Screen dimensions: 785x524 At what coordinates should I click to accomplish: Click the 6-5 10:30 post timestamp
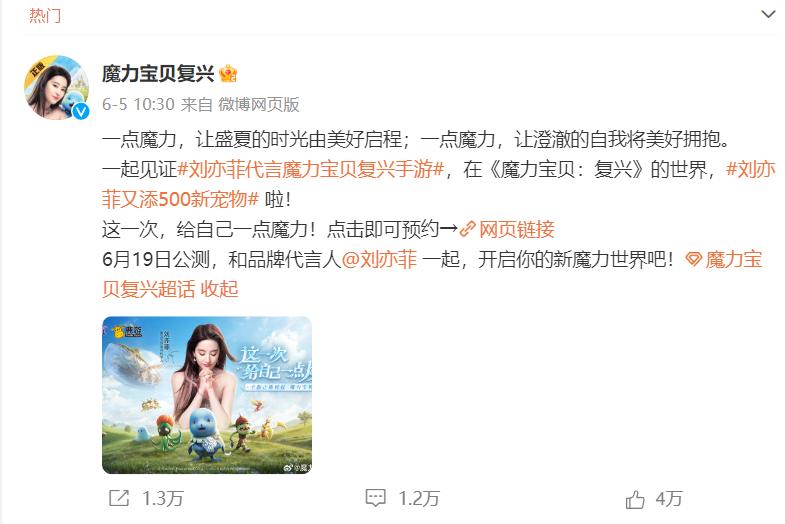click(138, 104)
